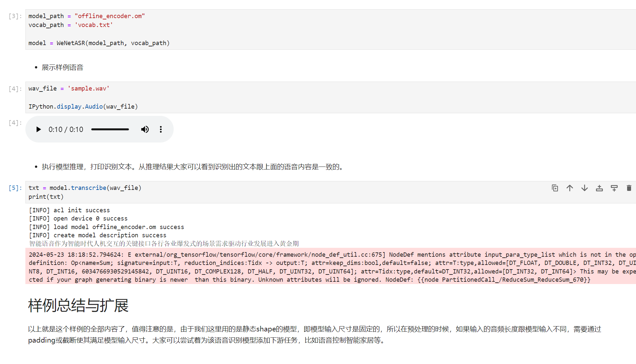Viewport: 636px width, 364px height.
Task: Click into the model_path code cell
Action: click(x=331, y=29)
